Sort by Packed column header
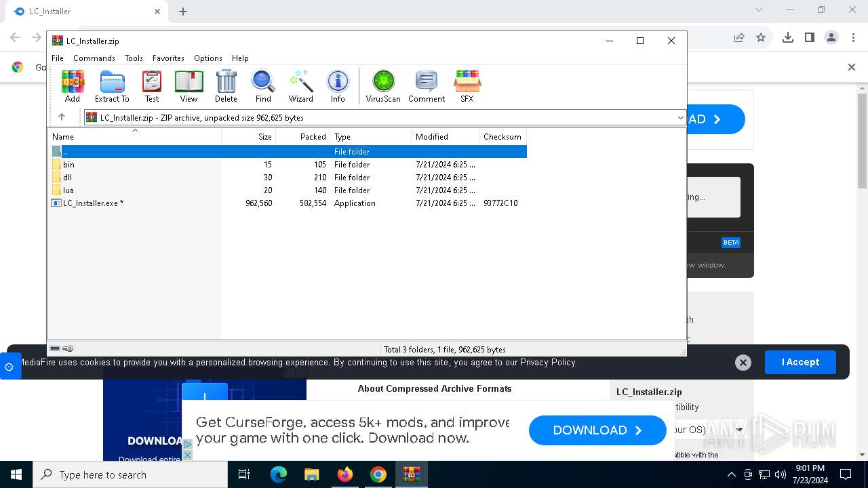Screen dimensions: 868x488 pyautogui.click(x=303, y=136)
